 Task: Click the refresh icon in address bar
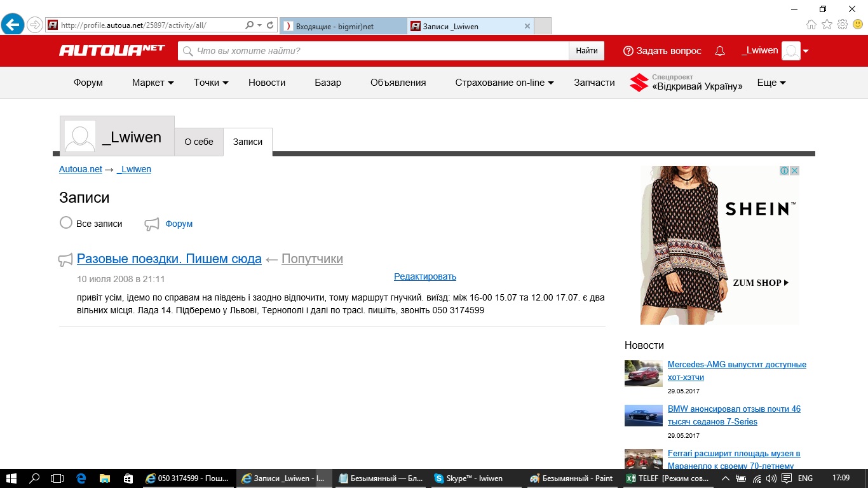[271, 25]
